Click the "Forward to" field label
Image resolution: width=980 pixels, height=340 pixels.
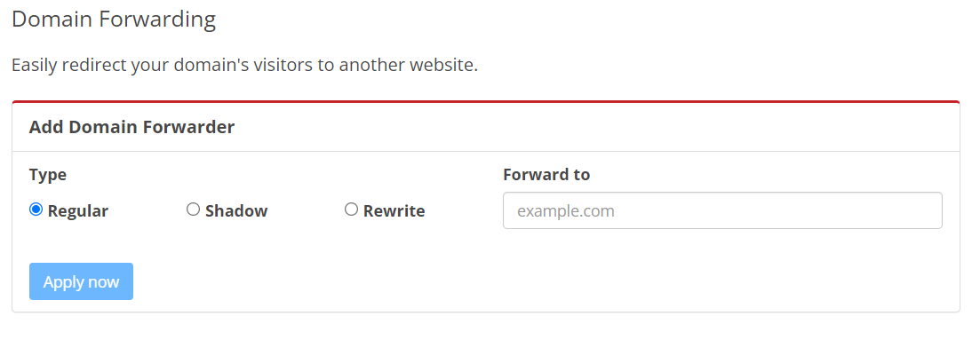pyautogui.click(x=546, y=174)
